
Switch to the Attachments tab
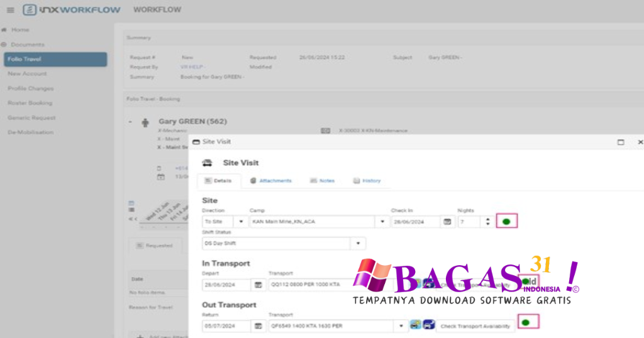[271, 181]
